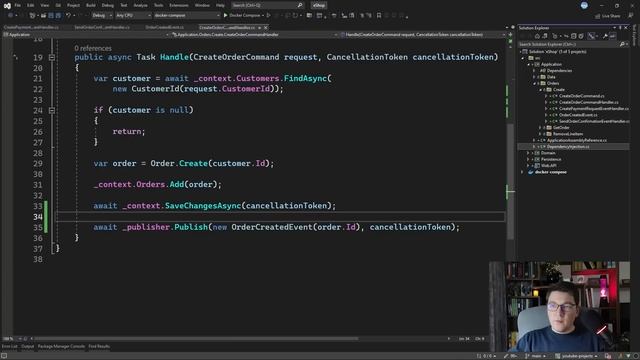Viewport: 640px width, 360px height.
Task: Click the main branch status bar item
Action: pos(536,356)
